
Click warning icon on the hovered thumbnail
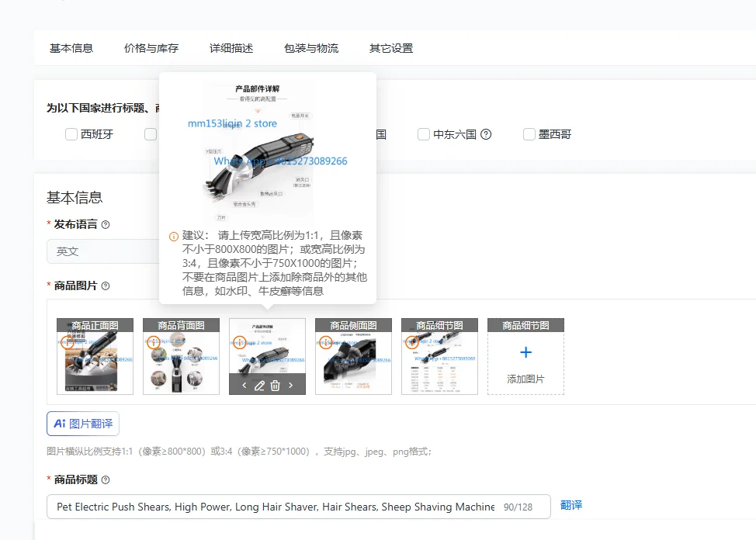[240, 343]
